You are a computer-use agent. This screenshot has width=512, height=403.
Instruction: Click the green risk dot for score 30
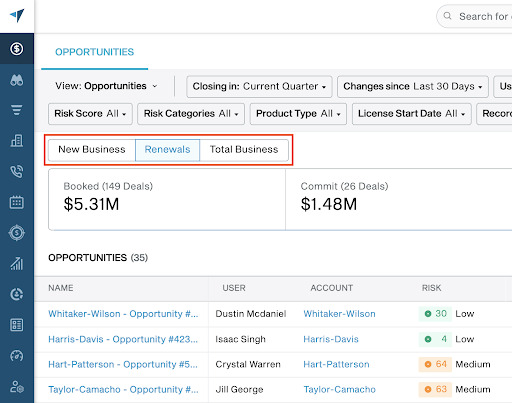coord(428,314)
